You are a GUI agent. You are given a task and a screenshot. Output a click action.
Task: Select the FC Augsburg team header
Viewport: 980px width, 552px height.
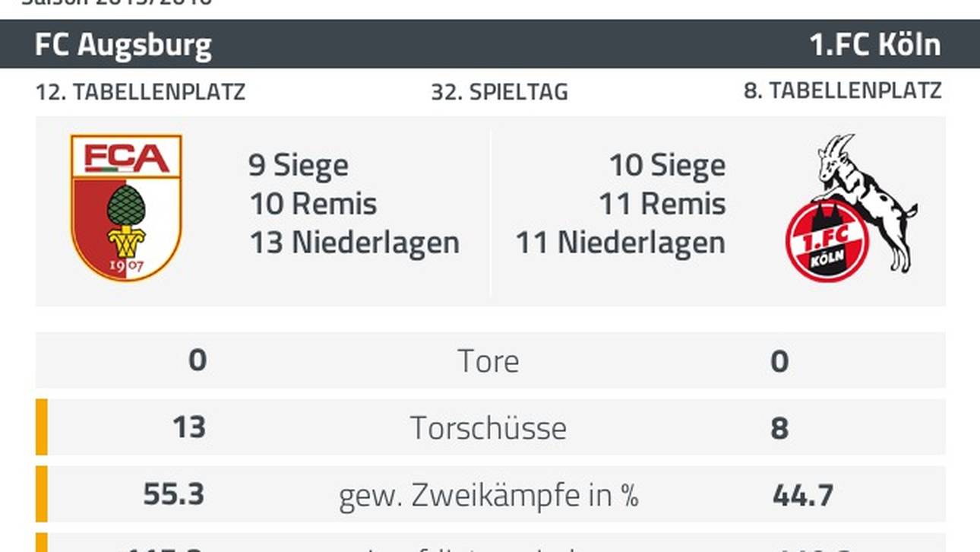(x=123, y=45)
